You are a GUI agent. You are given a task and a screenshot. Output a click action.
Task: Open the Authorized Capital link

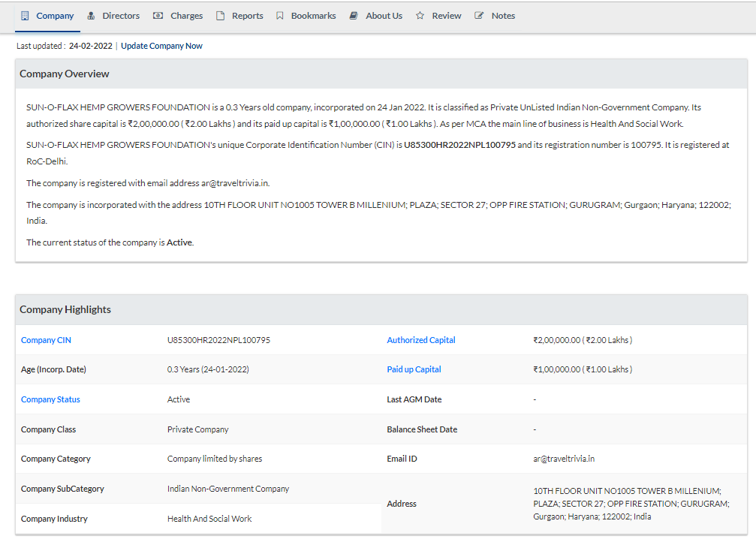(421, 340)
